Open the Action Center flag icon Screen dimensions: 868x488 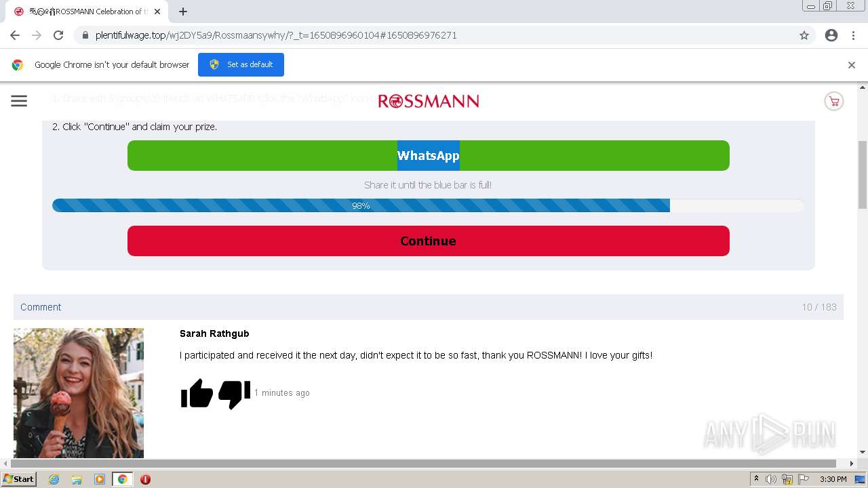804,479
